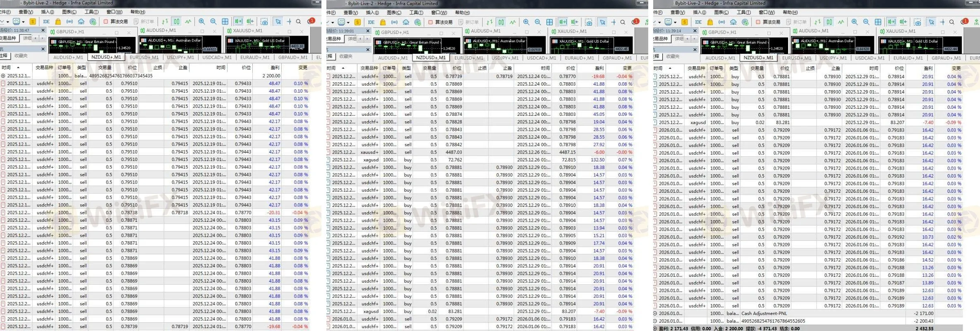Viewport: 980px width, 331px height.
Task: Take a chart screenshot in the left window
Action: (265, 22)
